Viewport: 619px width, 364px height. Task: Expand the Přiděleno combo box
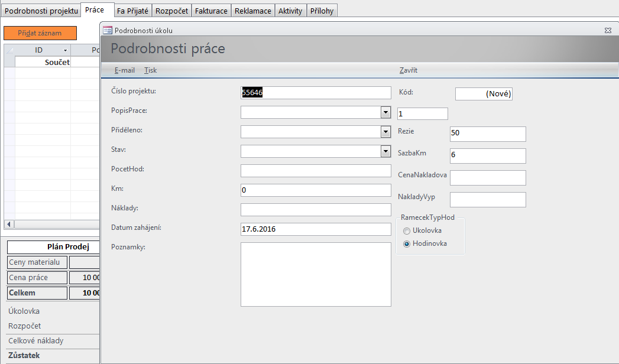pyautogui.click(x=385, y=132)
